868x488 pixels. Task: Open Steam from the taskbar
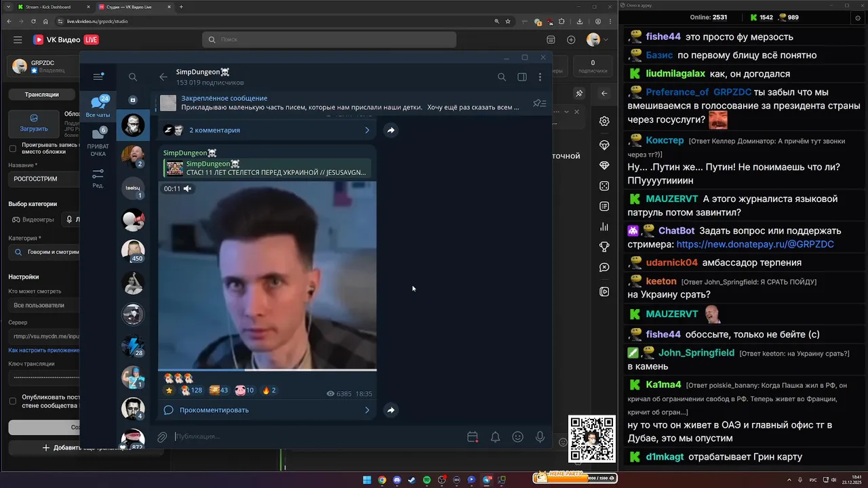[x=412, y=480]
